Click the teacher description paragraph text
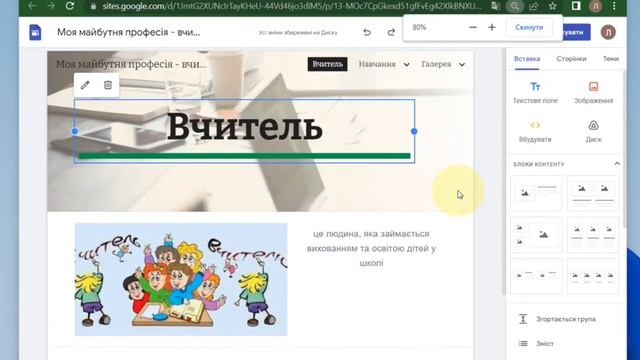The width and height of the screenshot is (640, 360). tap(371, 248)
